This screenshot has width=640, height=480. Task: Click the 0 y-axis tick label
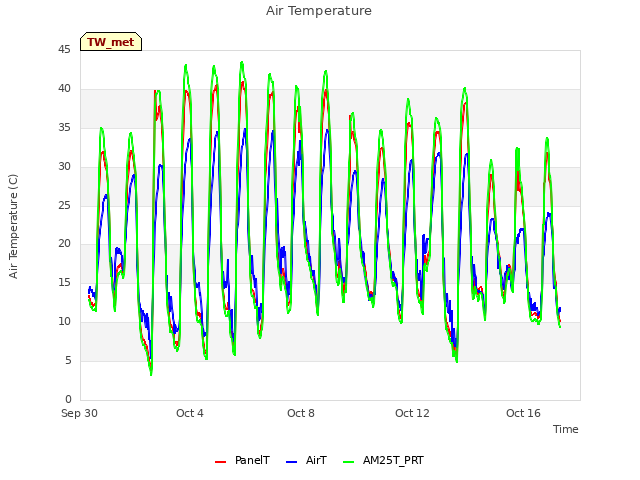coord(68,399)
